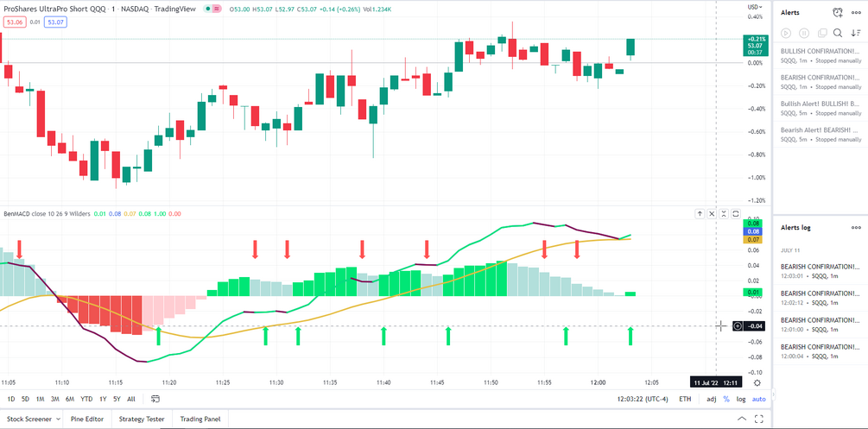
Task: Open BEARISH CONFIRMATION alert stopped manually
Action: pyautogui.click(x=820, y=81)
